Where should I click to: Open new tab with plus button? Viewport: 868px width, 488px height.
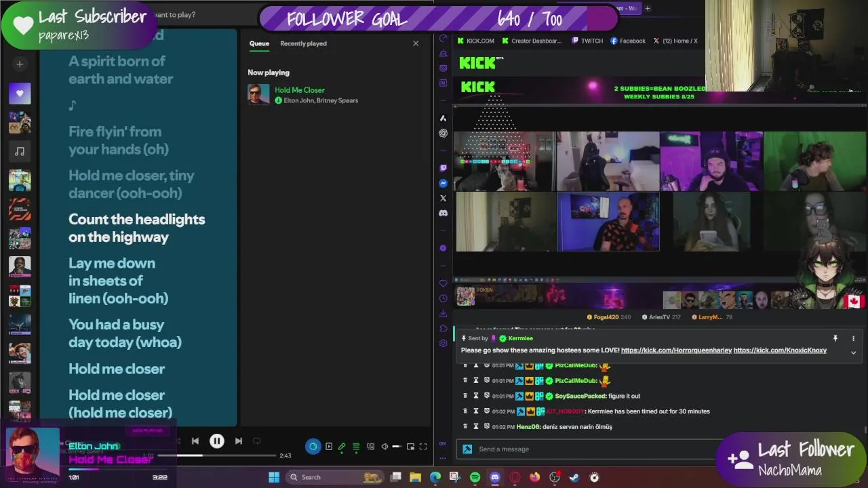click(648, 8)
